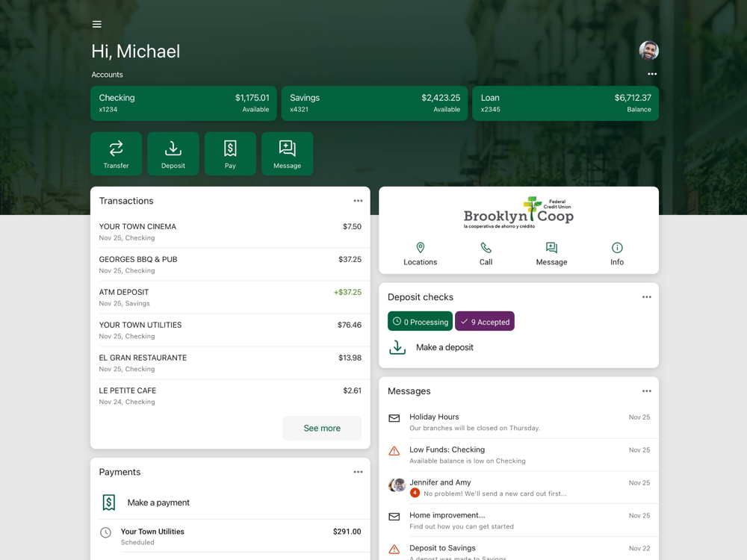Tap the Call phone icon
Image resolution: width=747 pixels, height=560 pixels.
pos(486,248)
